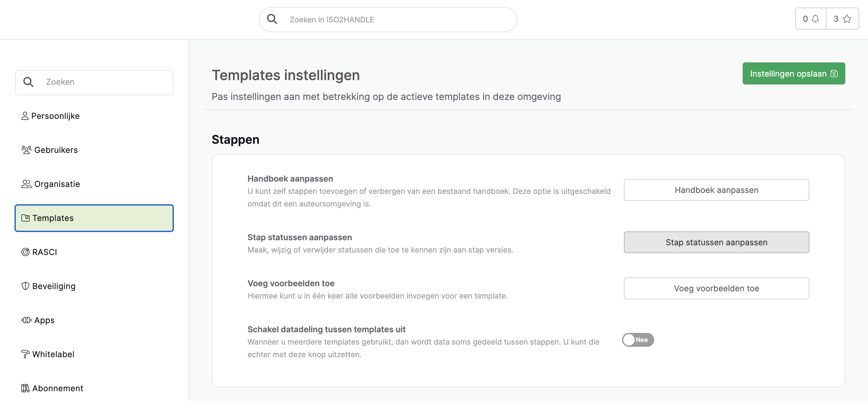Click the sidebar search magnifier icon
The width and height of the screenshot is (868, 401).
[28, 82]
